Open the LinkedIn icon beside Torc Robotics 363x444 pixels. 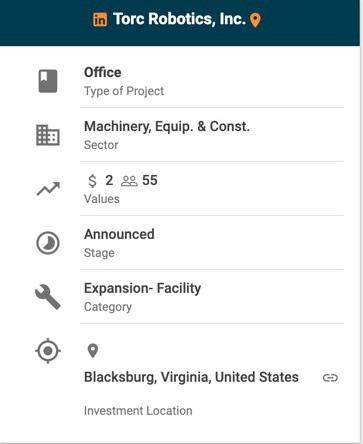coord(100,20)
